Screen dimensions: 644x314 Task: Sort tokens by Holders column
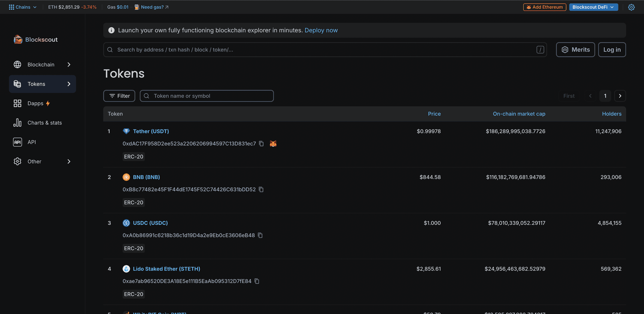(611, 114)
